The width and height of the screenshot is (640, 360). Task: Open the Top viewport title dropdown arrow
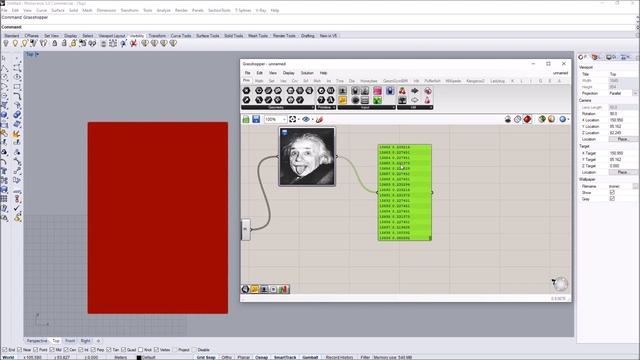(x=37, y=54)
